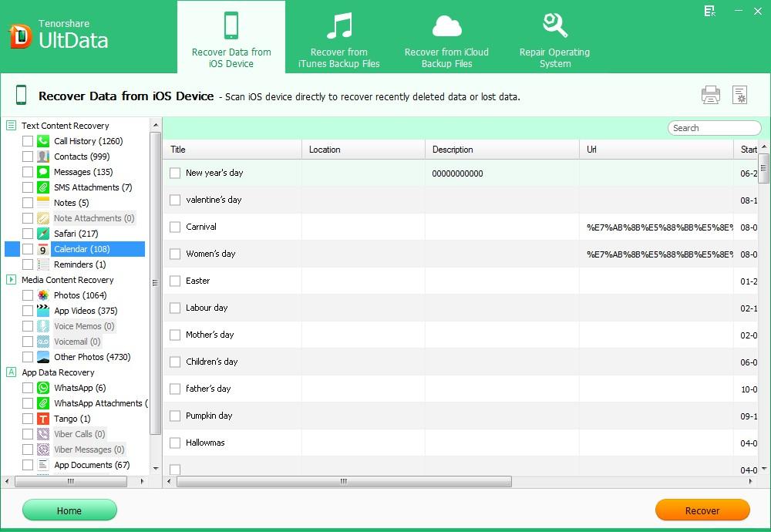This screenshot has width=771, height=532.
Task: Open Recover from iCloud Backup Files tab
Action: (x=446, y=38)
